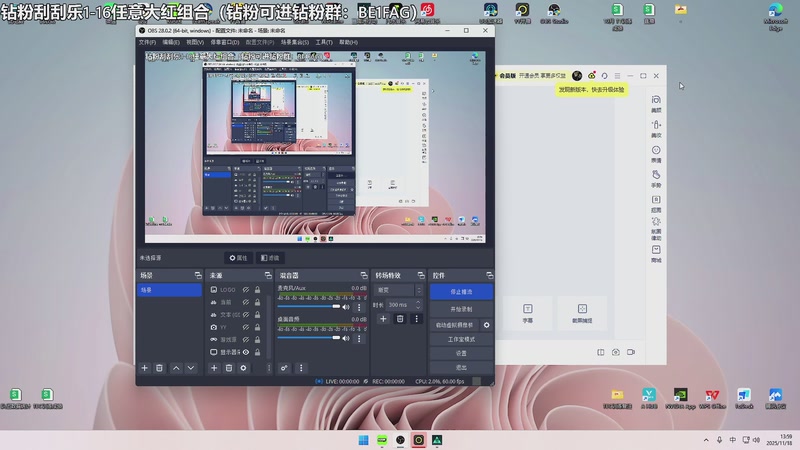Click the blue 停止推流 button
The height and width of the screenshot is (450, 800).
[461, 292]
